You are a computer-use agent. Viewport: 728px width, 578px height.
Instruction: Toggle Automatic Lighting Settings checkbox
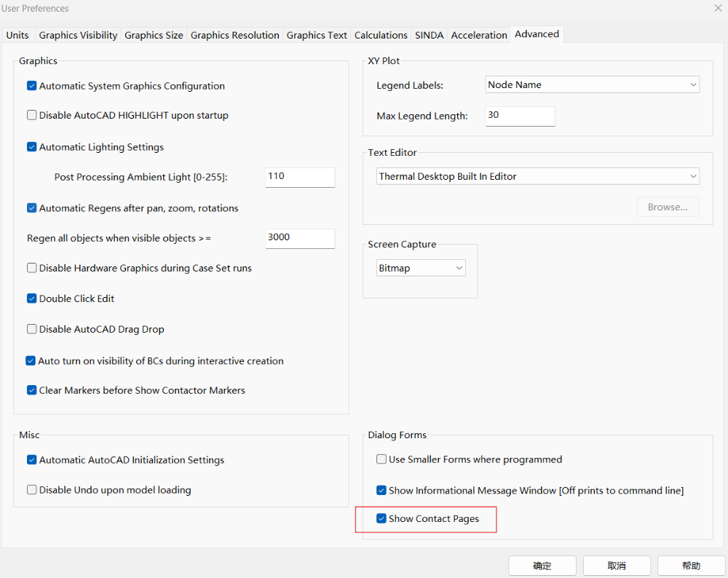(32, 147)
